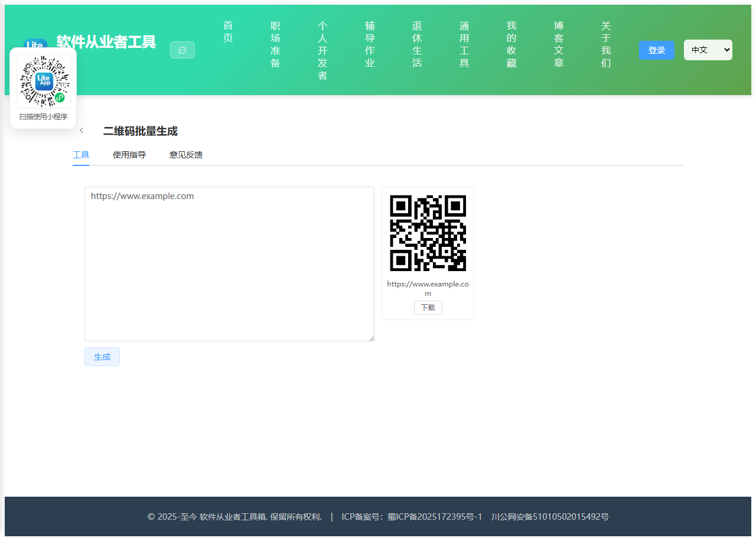Click the 蜀ICP备2025172395号-1 link
The width and height of the screenshot is (756, 541).
435,517
